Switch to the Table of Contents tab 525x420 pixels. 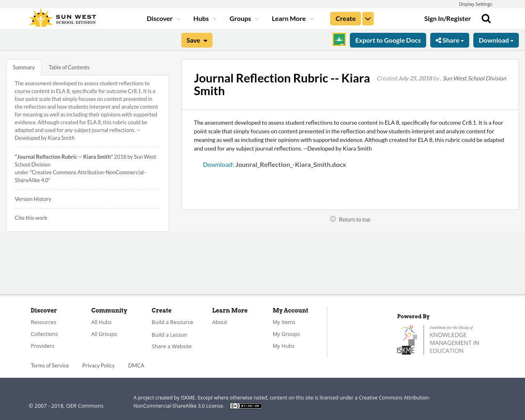[x=69, y=66]
